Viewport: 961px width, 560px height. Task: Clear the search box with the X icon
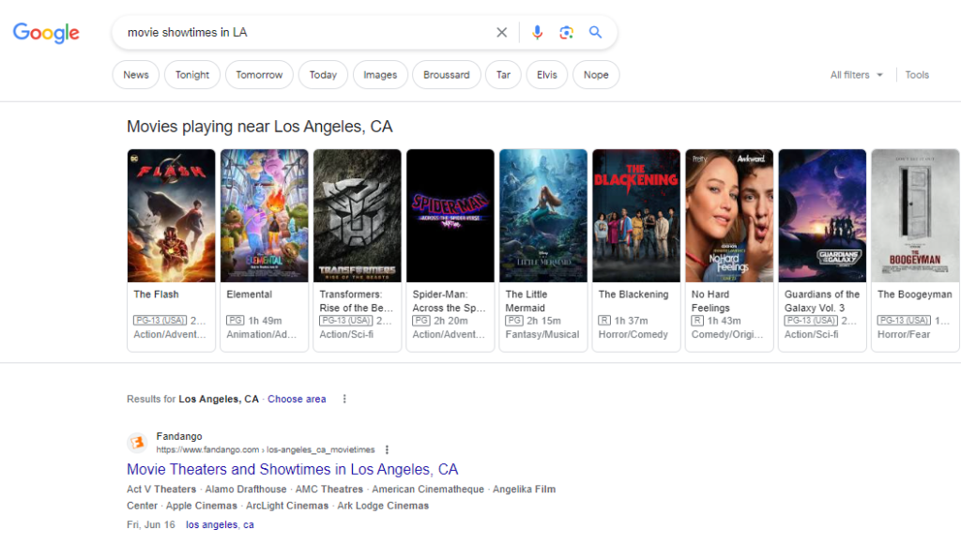[x=501, y=33]
